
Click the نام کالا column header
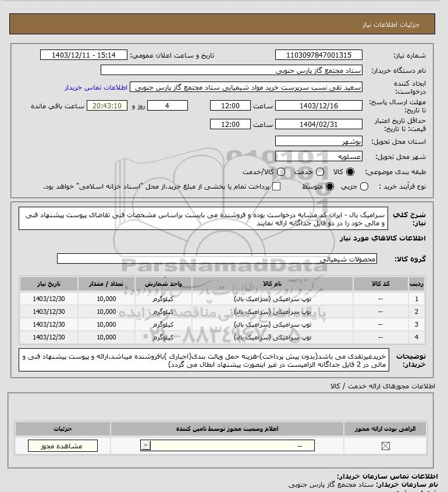click(x=272, y=284)
